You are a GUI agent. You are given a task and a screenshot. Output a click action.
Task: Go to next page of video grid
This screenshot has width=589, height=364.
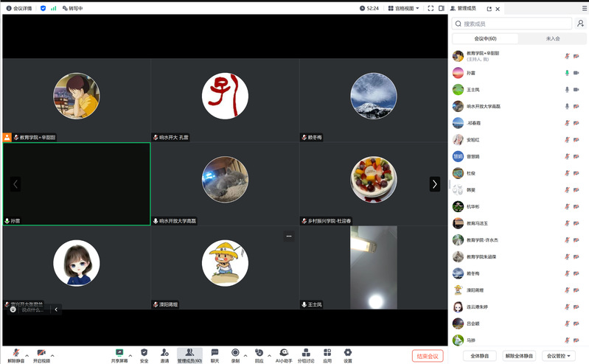pyautogui.click(x=435, y=184)
